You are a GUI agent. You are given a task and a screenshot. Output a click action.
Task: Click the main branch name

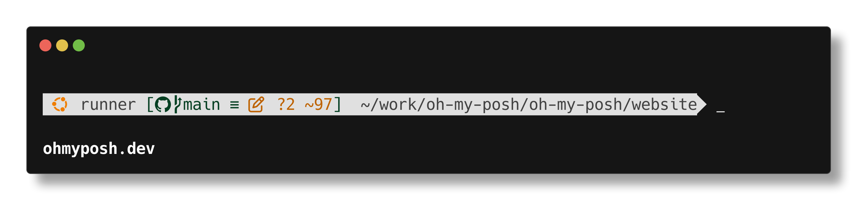click(x=202, y=104)
